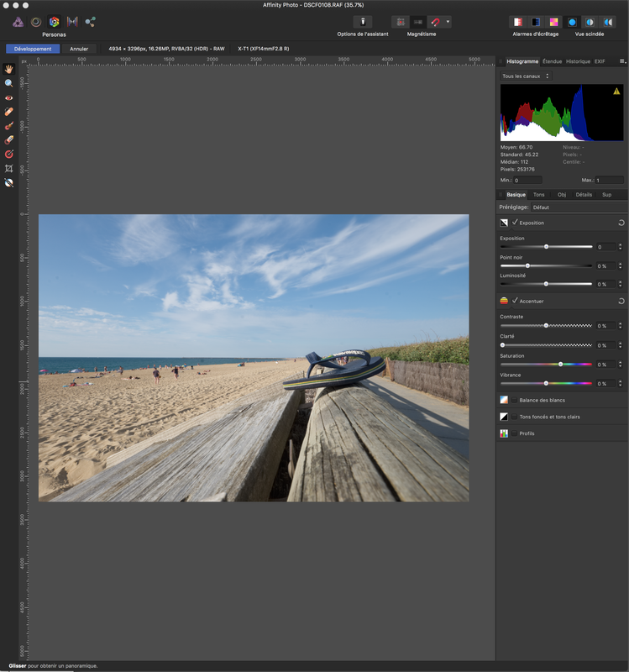This screenshot has height=672, width=629.
Task: Reset the Exposition section with circular arrow
Action: point(621,223)
